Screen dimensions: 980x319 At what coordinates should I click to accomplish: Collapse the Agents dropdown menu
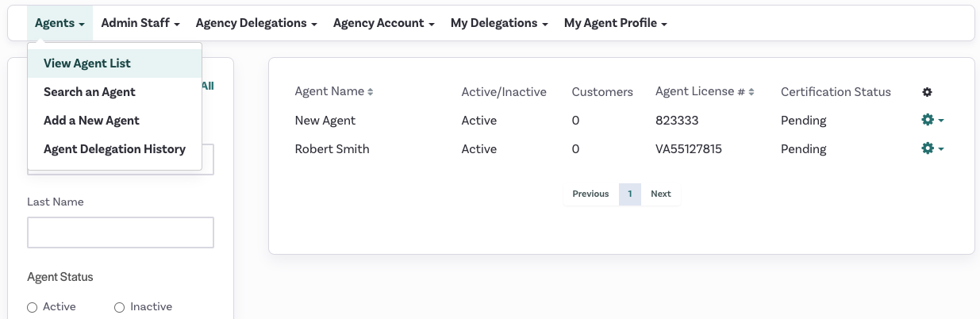pyautogui.click(x=60, y=23)
